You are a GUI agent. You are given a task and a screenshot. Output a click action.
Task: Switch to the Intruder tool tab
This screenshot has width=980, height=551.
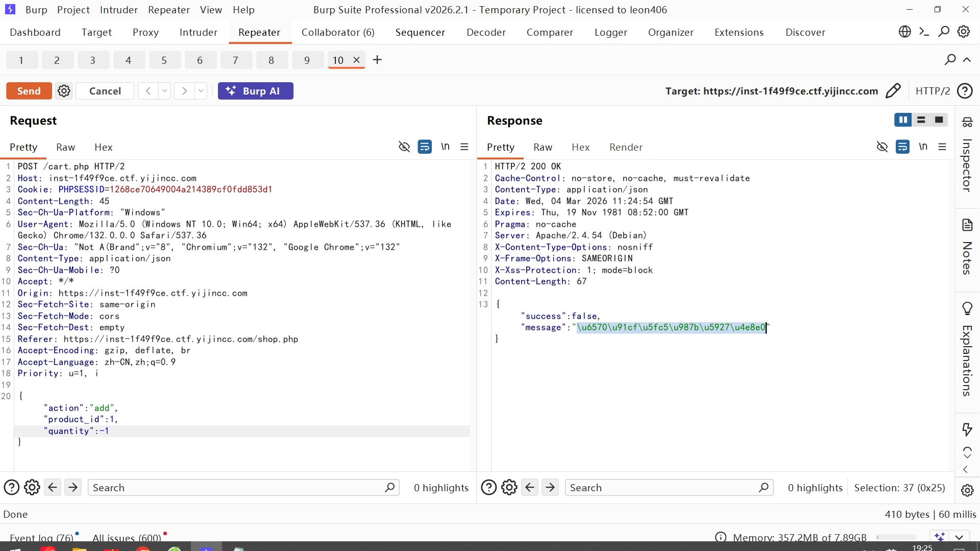coord(198,32)
